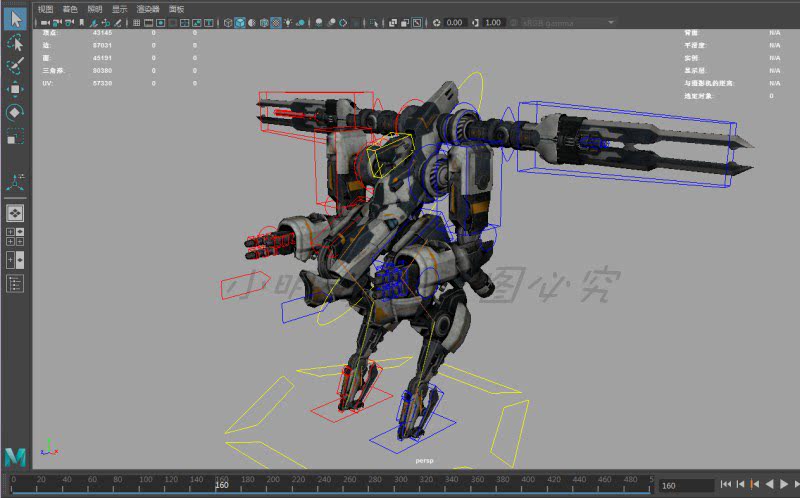This screenshot has height=498, width=800.
Task: Toggle the gate mask display
Action: 172,22
